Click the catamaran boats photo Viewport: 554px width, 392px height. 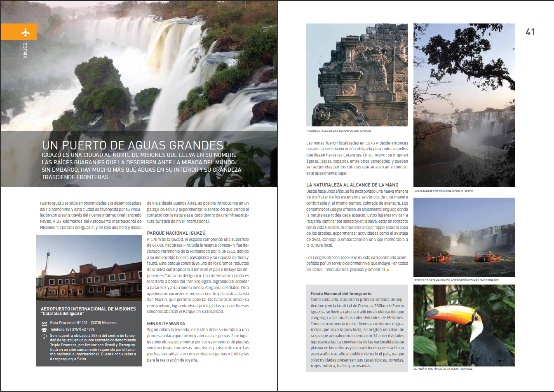pyautogui.click(x=464, y=237)
